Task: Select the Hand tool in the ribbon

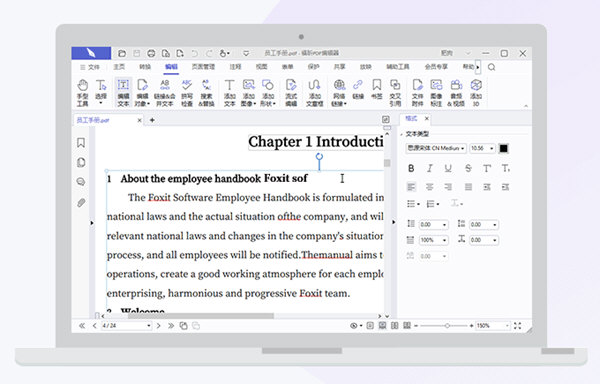Action: point(83,93)
